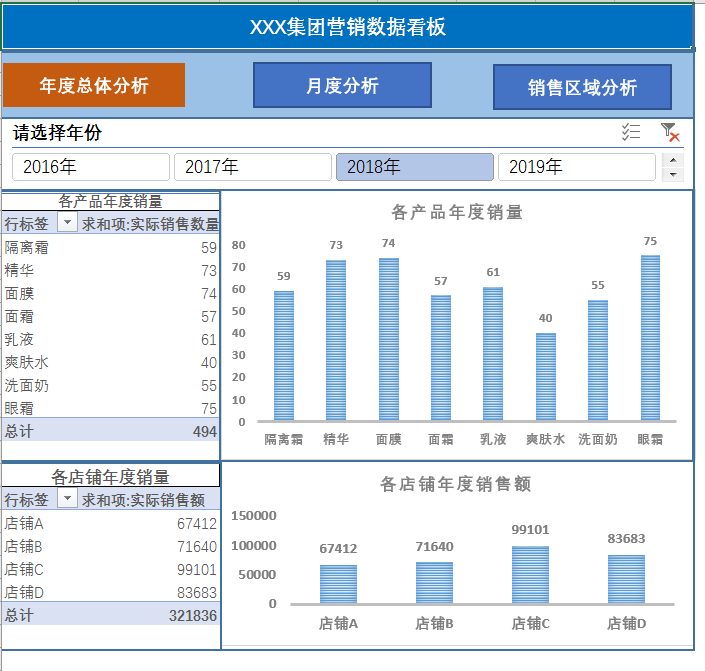Select the 店铺A bar in the store chart

tap(339, 584)
